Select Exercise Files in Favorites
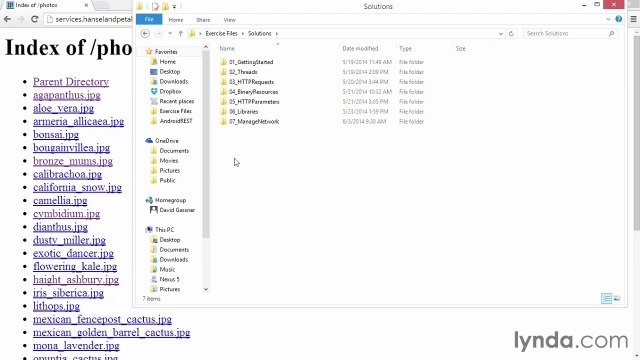640x360 pixels. pyautogui.click(x=176, y=111)
